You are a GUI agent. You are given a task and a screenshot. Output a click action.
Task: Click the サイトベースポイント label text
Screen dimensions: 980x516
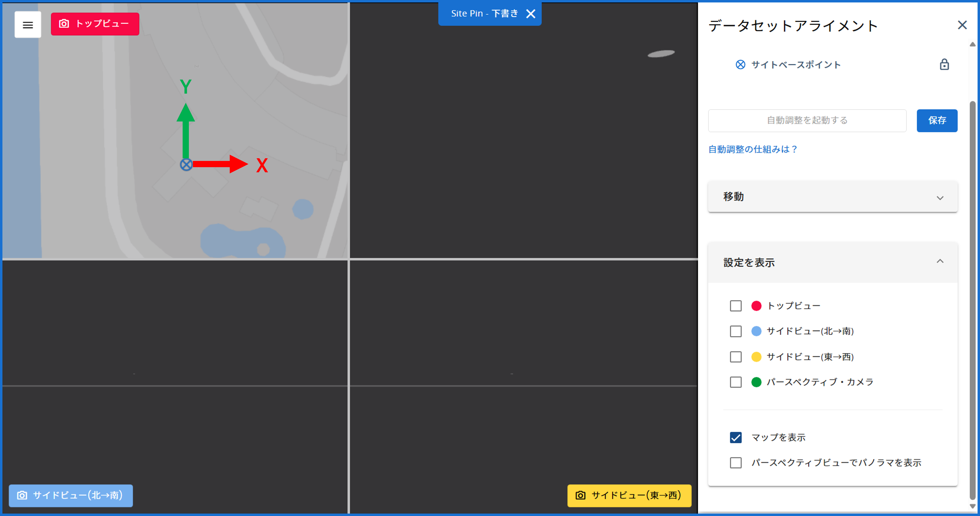pyautogui.click(x=796, y=65)
